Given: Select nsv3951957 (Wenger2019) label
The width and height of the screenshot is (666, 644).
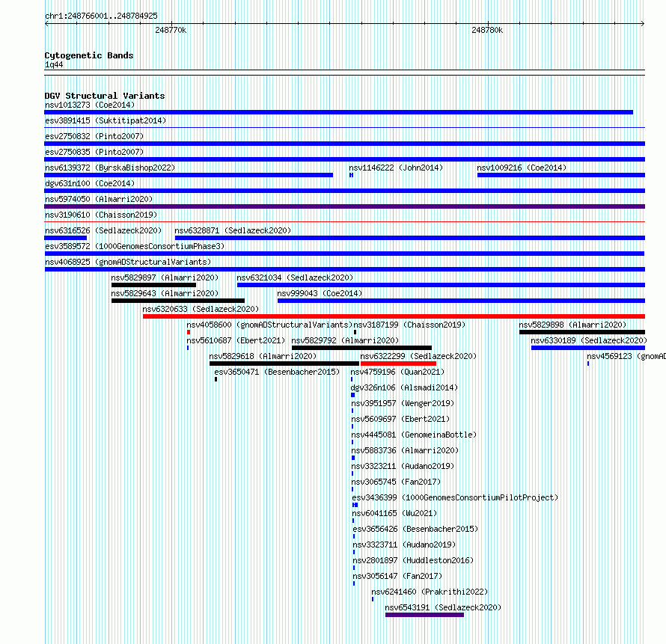Looking at the screenshot, I should click(x=403, y=403).
